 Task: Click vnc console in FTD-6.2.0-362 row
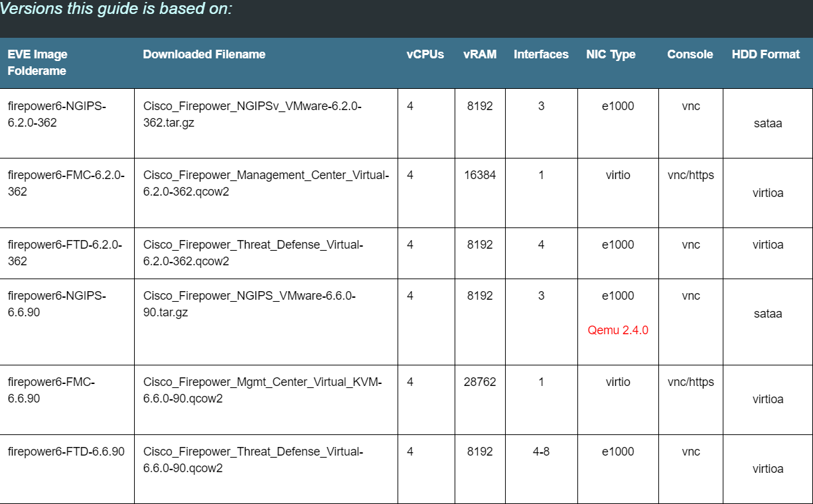click(x=691, y=245)
